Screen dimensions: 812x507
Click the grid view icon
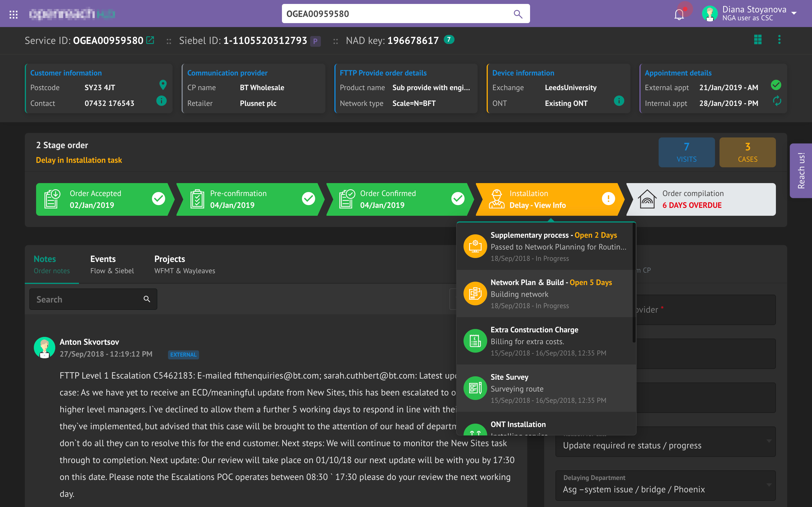(x=758, y=39)
